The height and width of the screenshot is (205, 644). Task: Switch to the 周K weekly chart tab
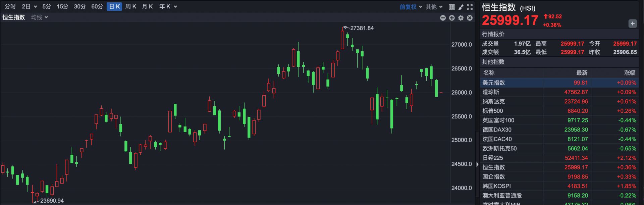coord(130,7)
